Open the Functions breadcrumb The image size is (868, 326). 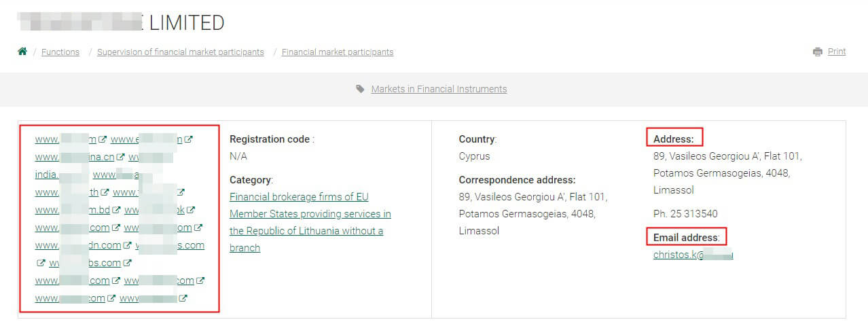pos(60,52)
